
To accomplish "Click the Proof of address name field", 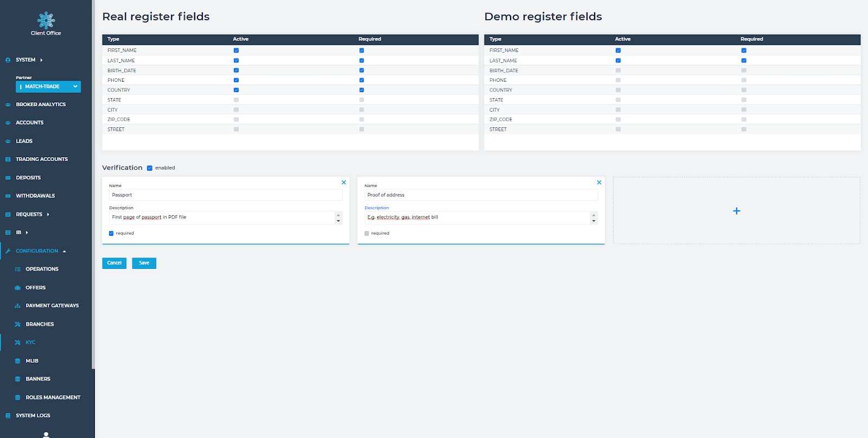I will tap(481, 195).
